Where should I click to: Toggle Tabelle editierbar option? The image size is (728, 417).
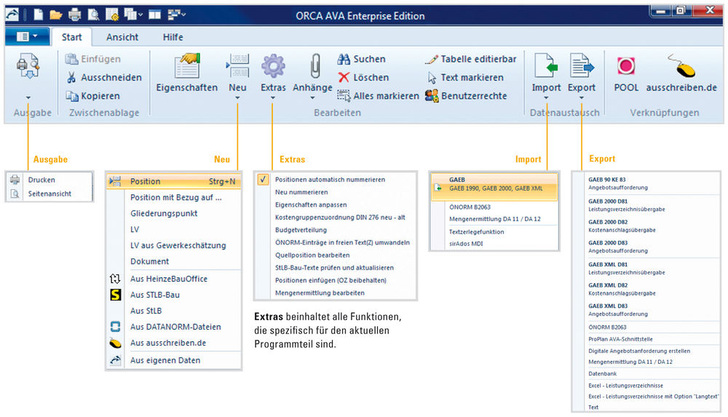click(432, 59)
